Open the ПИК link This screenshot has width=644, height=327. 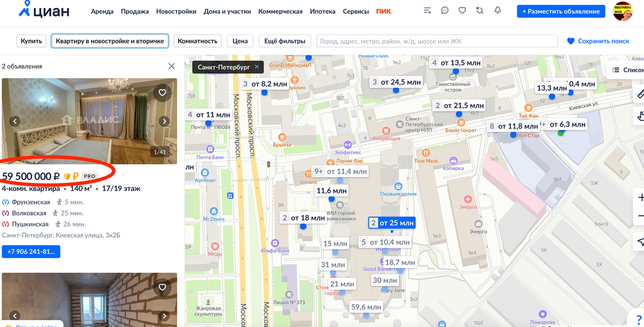tap(384, 11)
